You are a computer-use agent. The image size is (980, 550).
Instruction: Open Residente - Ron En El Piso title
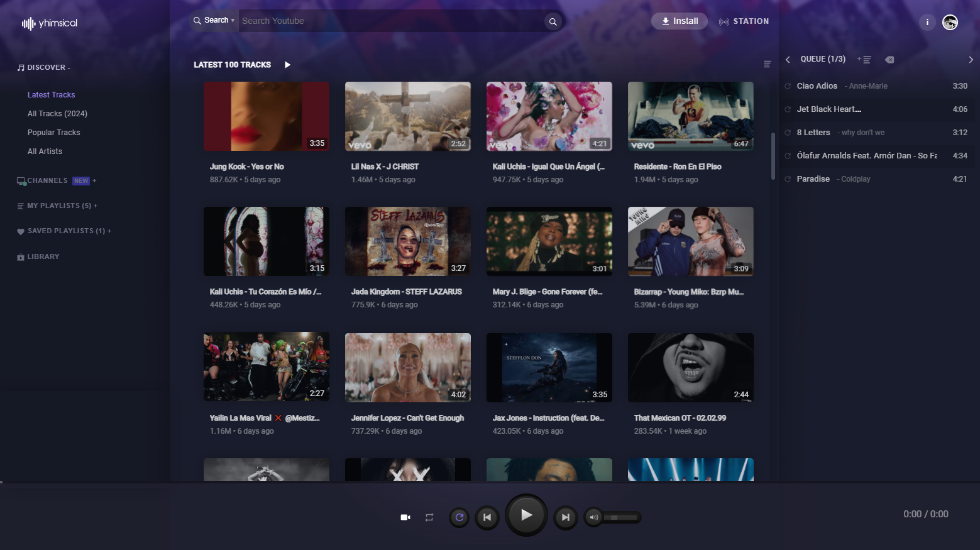pyautogui.click(x=678, y=167)
